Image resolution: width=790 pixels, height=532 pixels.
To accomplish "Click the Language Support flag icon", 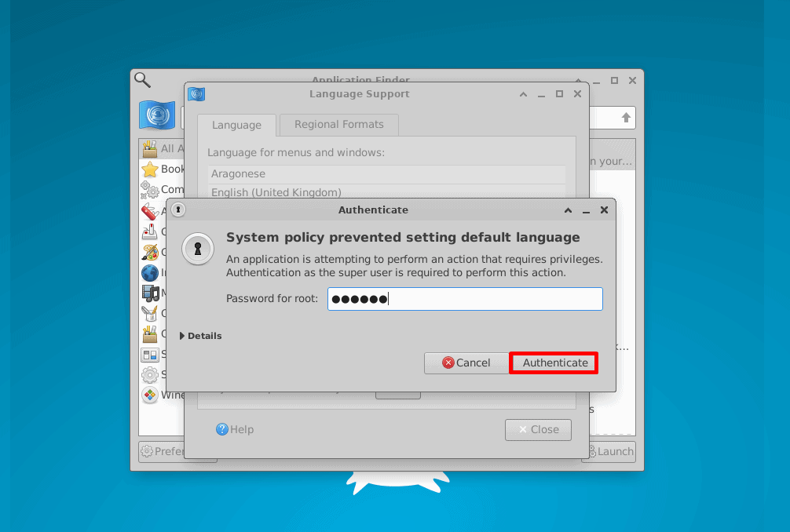I will coord(196,94).
